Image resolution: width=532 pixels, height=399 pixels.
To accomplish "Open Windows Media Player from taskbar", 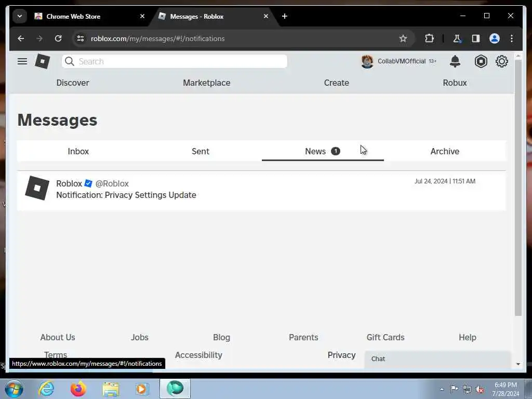I will pos(142,389).
